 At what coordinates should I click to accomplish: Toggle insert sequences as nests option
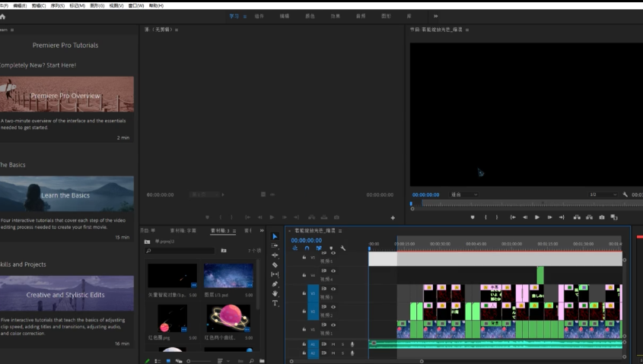[294, 248]
